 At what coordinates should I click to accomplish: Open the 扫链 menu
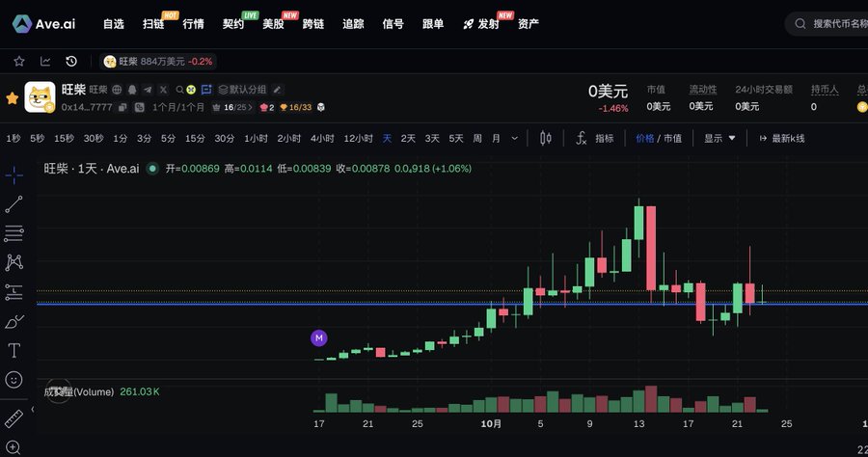(153, 24)
